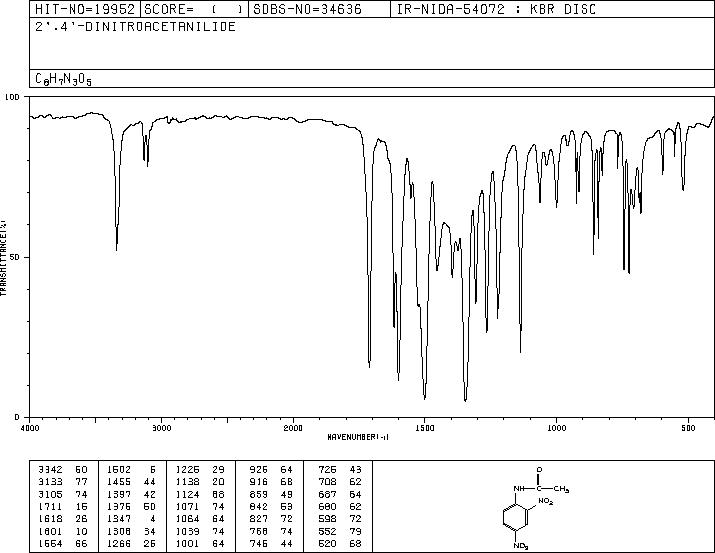Select peak value 842 in the table
The width and height of the screenshot is (715, 553).
coord(259,506)
